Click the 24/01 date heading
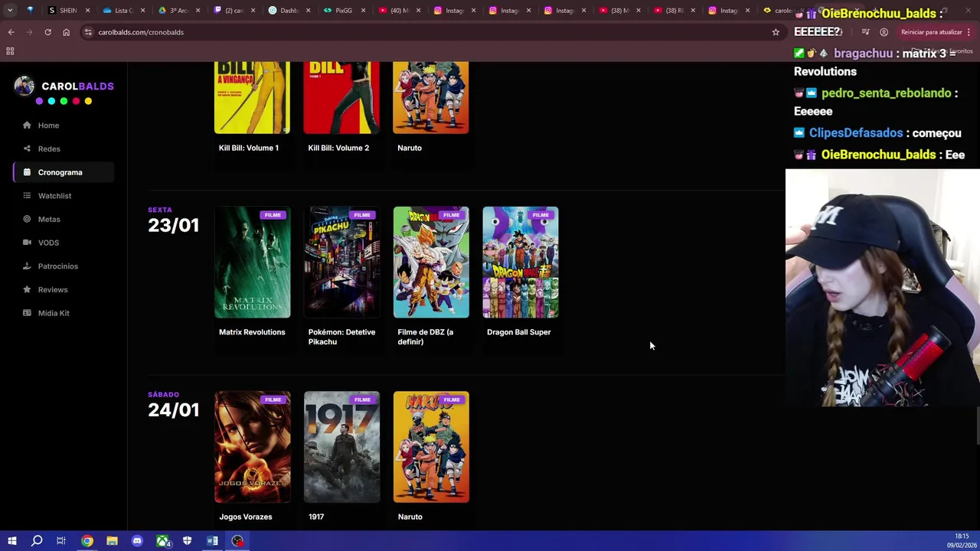The image size is (980, 551). tap(173, 410)
